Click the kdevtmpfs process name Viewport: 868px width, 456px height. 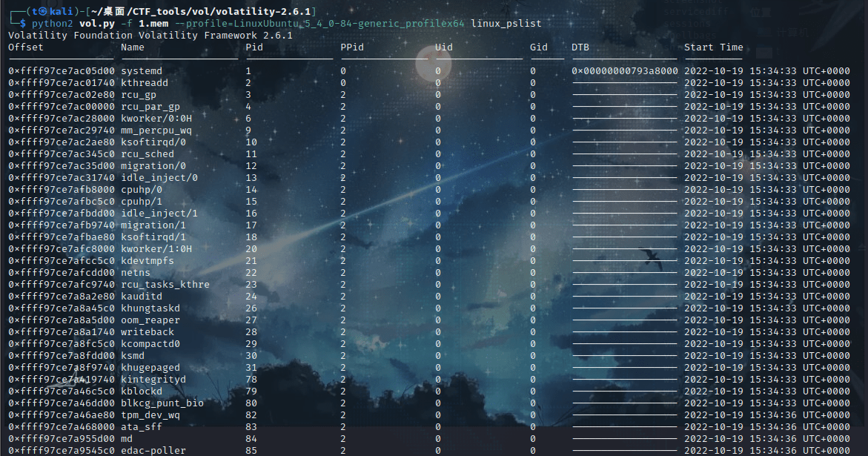[148, 261]
